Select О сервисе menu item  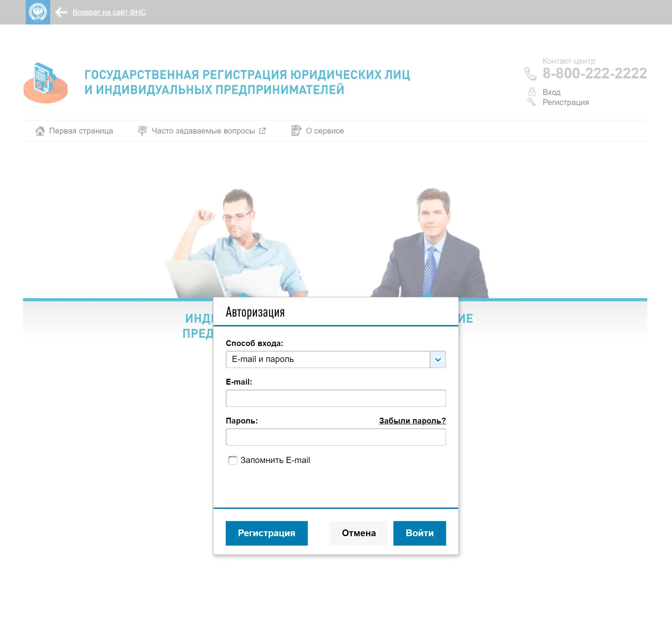click(x=324, y=130)
